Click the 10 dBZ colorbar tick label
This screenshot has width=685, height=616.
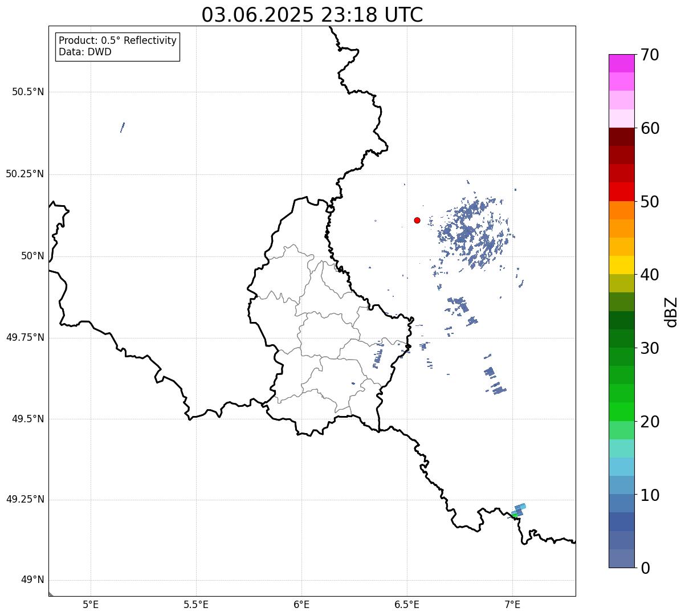tap(650, 495)
